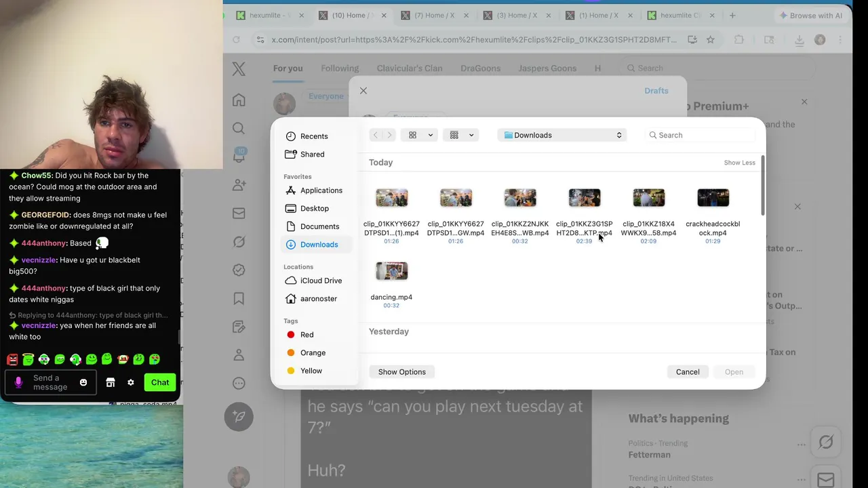Open chat settings gear icon
Screen dimensions: 868x488
(131, 383)
